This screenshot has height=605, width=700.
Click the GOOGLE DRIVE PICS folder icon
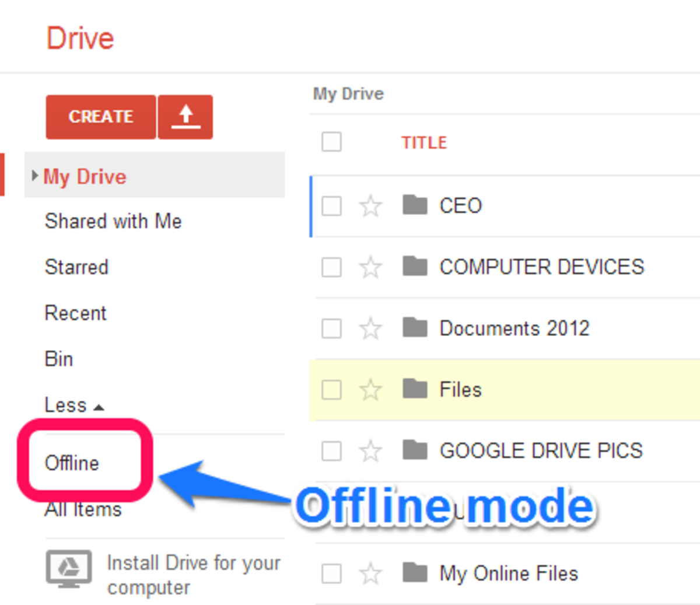[415, 450]
